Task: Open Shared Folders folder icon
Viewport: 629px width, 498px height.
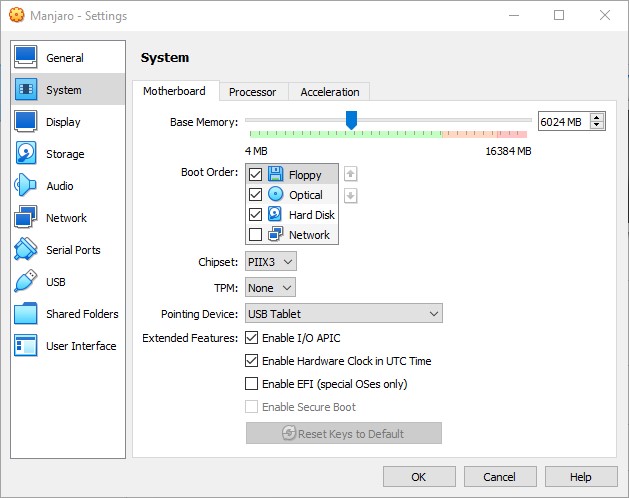Action: click(26, 313)
